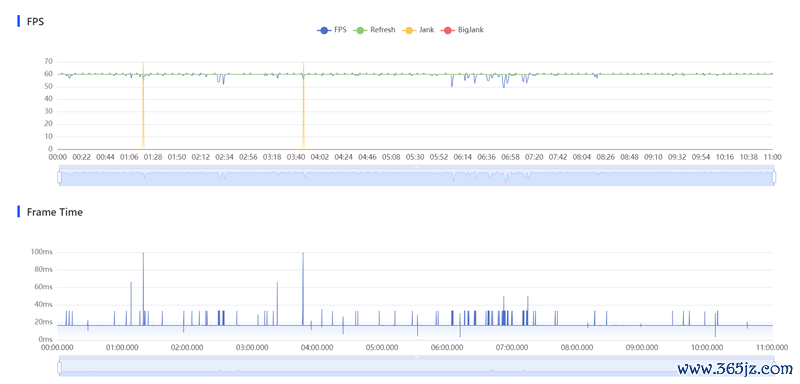Click the 100ms frame time spike near 01:00.000

click(x=143, y=289)
